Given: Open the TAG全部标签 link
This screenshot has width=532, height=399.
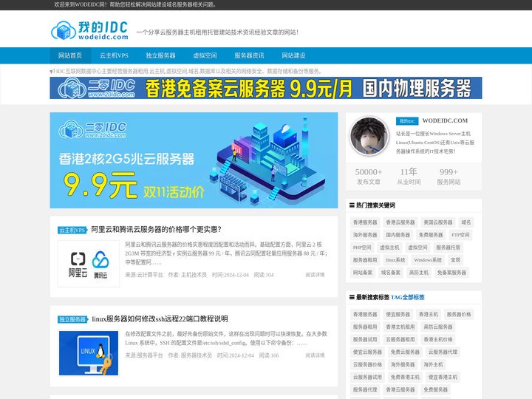Looking at the screenshot, I should tap(407, 297).
